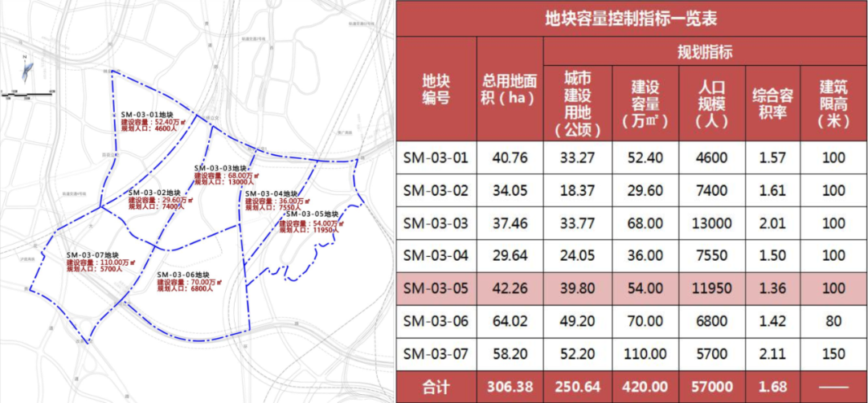Click the 人口规模 column header
This screenshot has width=868, height=403.
[713, 103]
